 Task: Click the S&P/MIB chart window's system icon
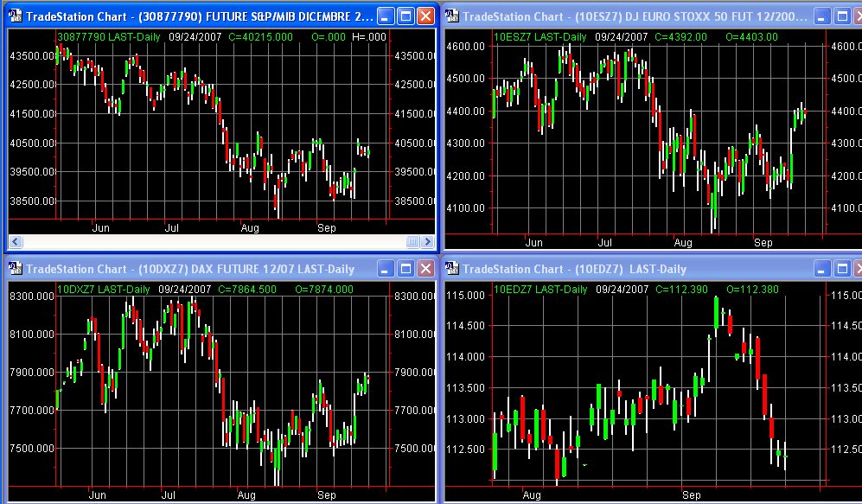coord(16,16)
